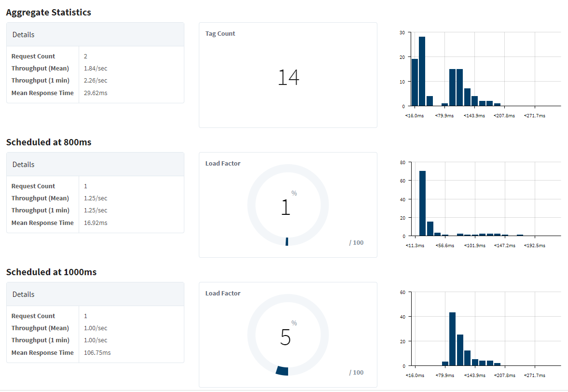
Task: Click the <56.6ms axis label
Action: point(445,246)
